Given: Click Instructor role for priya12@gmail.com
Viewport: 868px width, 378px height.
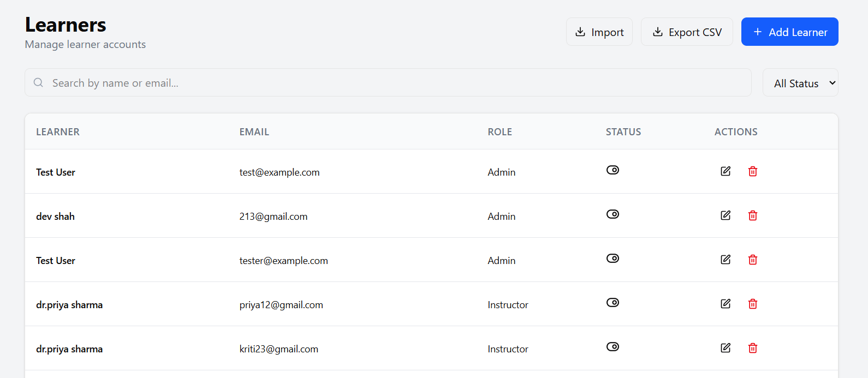Looking at the screenshot, I should (508, 305).
